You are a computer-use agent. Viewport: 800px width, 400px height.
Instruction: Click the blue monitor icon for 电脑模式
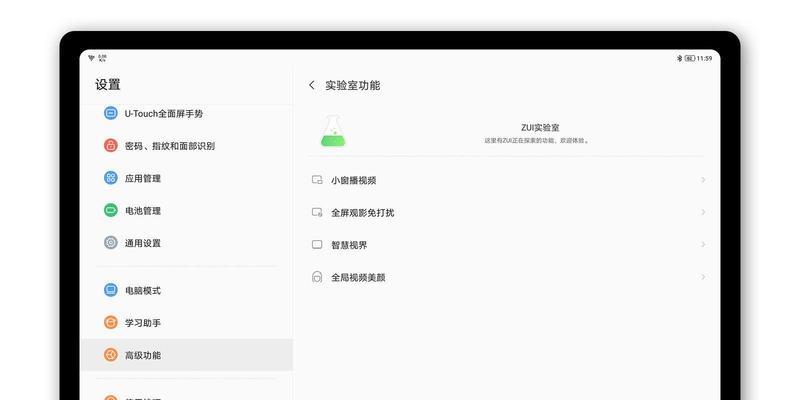[111, 290]
